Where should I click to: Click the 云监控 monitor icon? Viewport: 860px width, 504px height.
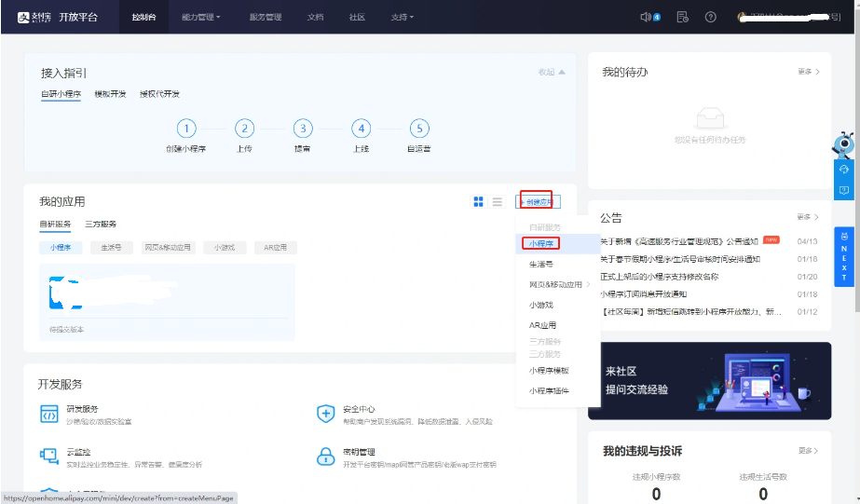(49, 456)
